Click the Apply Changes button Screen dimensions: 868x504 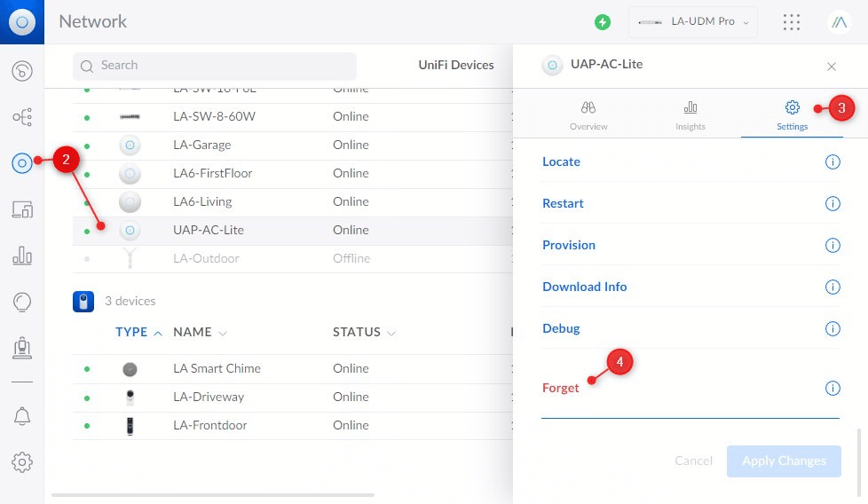pyautogui.click(x=784, y=461)
